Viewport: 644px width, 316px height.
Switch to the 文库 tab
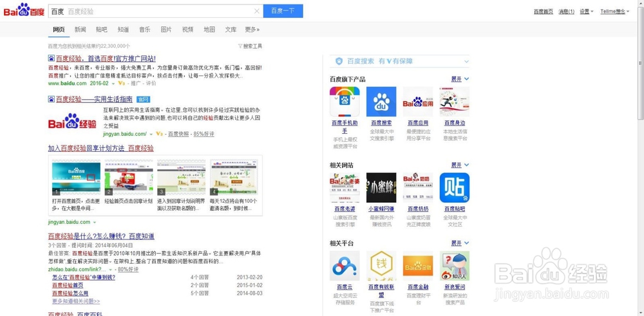coord(231,30)
